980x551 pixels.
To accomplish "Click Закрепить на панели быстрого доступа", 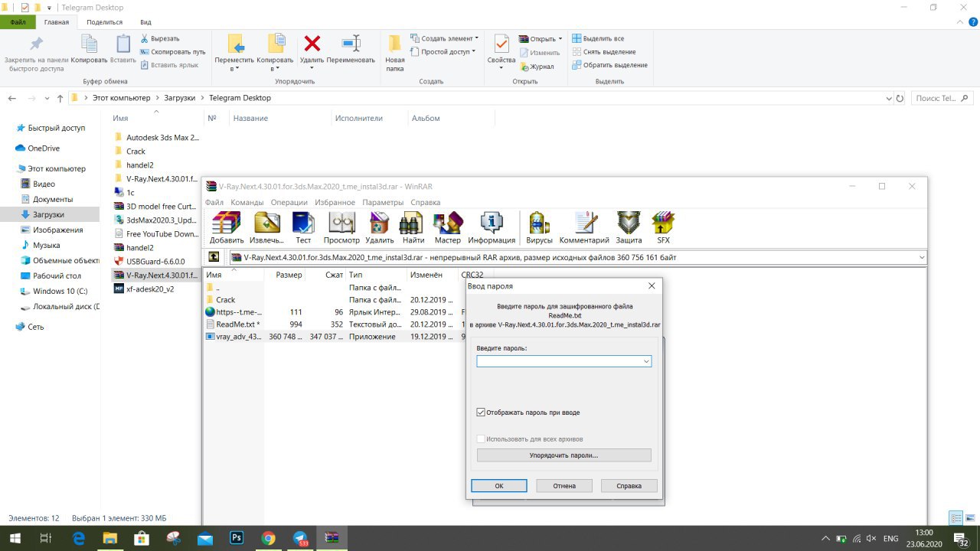I will (36, 54).
